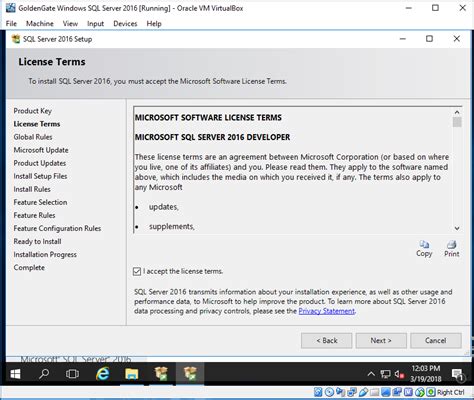
Task: Click MICROSOFT SOFTWARE LICENSE TERMS heading
Action: click(208, 117)
